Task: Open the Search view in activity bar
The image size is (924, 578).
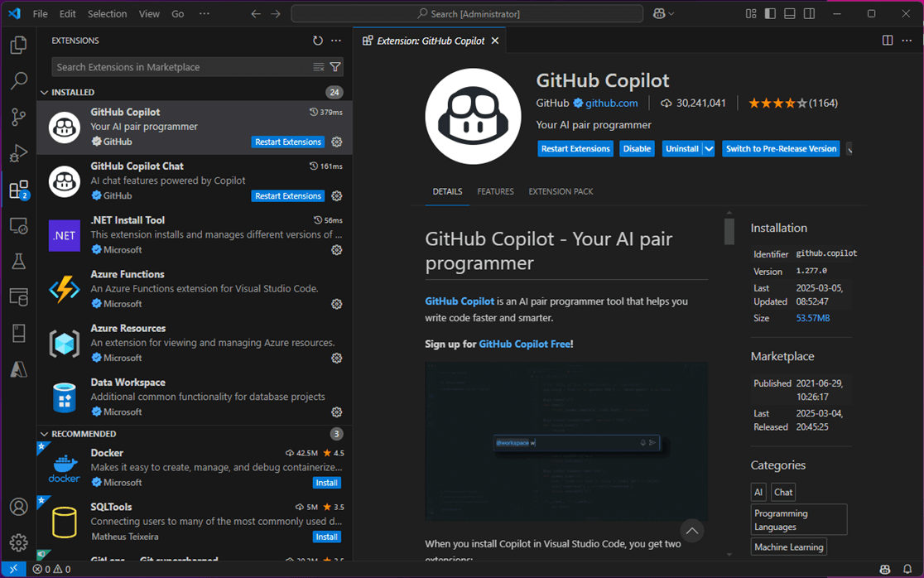Action: [18, 80]
